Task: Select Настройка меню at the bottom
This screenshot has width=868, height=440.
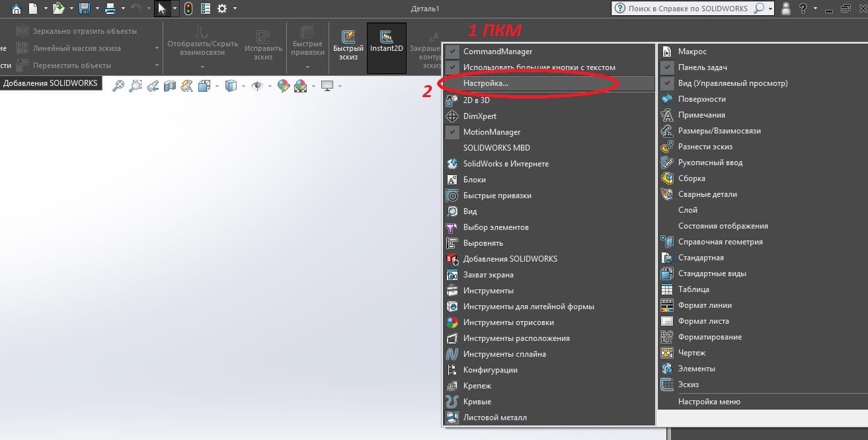Action: coord(762,402)
